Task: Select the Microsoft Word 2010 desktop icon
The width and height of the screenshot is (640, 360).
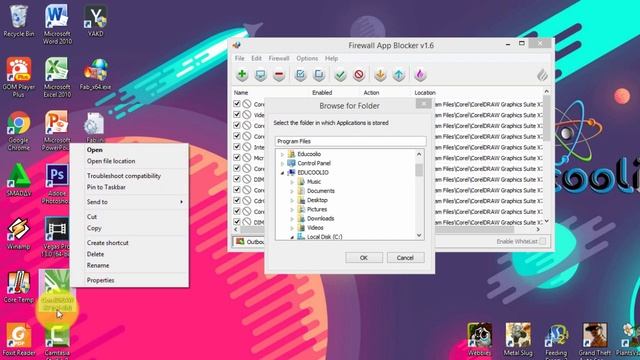Action: [57, 24]
